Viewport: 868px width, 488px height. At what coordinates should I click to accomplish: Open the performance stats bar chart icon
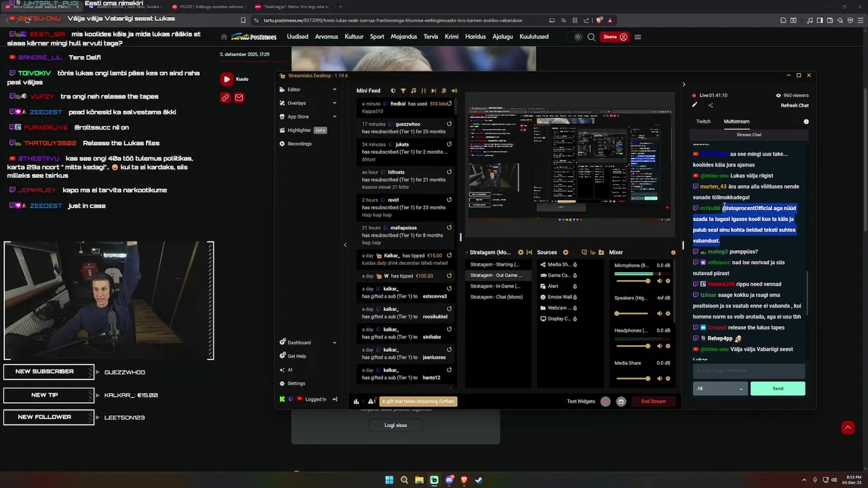point(356,401)
